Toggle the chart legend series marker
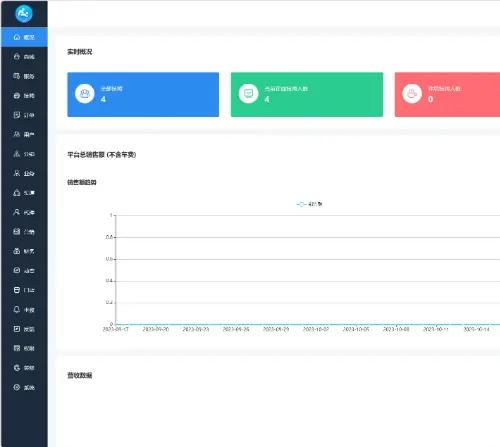500x447 pixels. tap(301, 204)
